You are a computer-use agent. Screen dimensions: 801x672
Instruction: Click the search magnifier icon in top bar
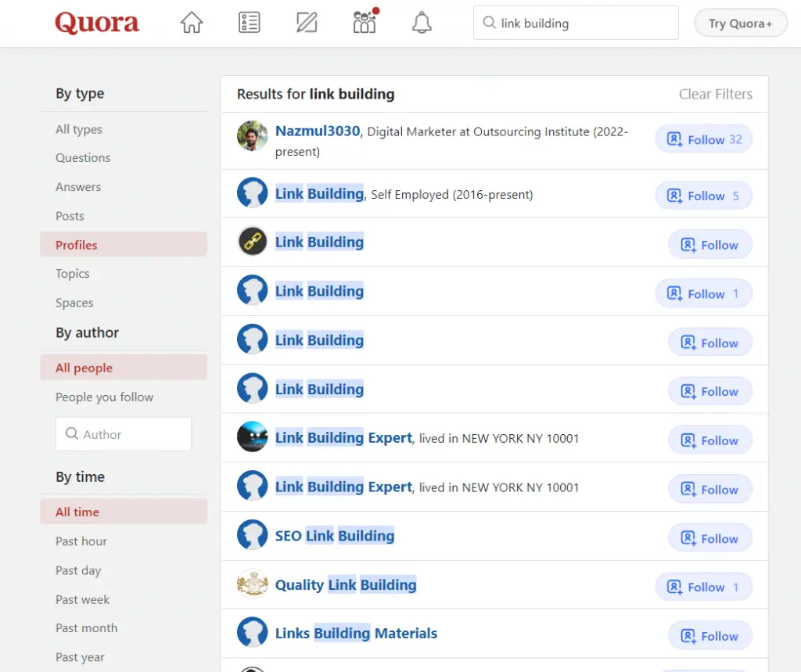(489, 23)
